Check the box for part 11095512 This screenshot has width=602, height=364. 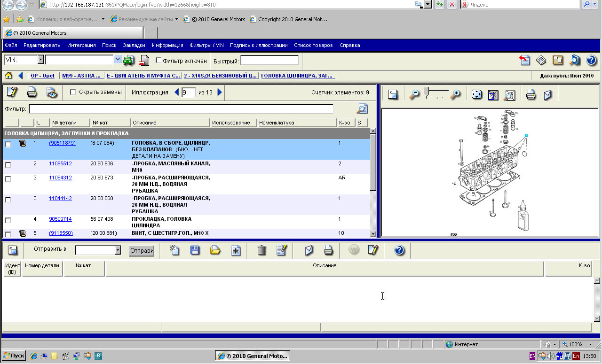click(x=8, y=165)
